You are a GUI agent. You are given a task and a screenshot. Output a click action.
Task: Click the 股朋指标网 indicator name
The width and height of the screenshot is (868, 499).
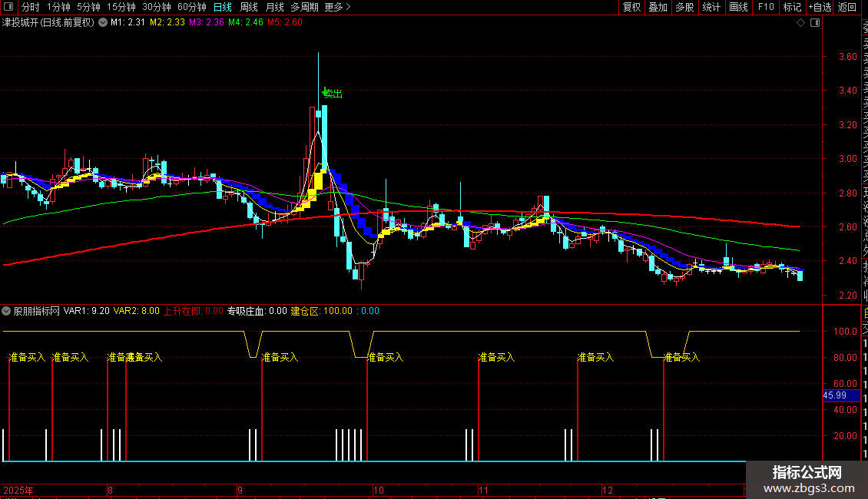tap(37, 311)
